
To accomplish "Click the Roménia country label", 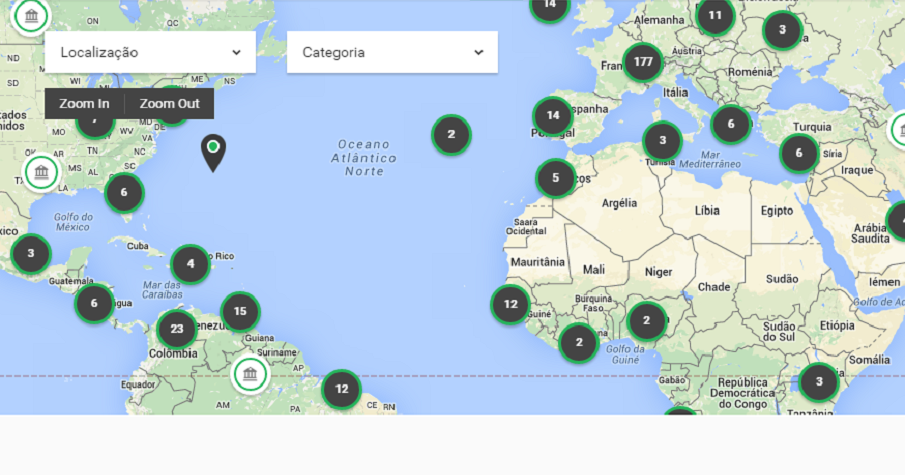I will coord(750,72).
